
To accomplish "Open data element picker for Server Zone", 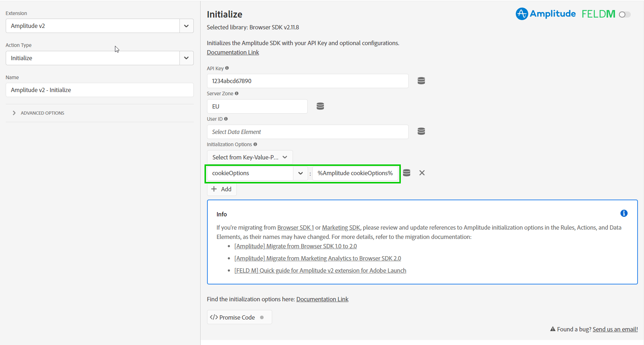I will pos(320,106).
